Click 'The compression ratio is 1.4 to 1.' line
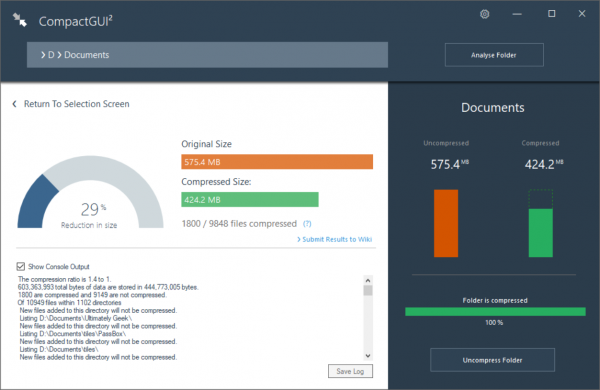 click(65, 279)
